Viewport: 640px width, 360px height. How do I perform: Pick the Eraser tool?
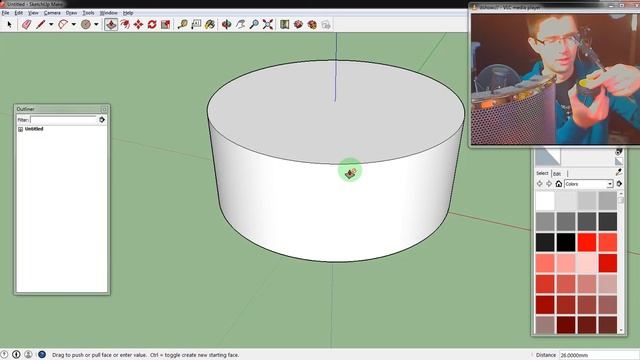point(27,24)
